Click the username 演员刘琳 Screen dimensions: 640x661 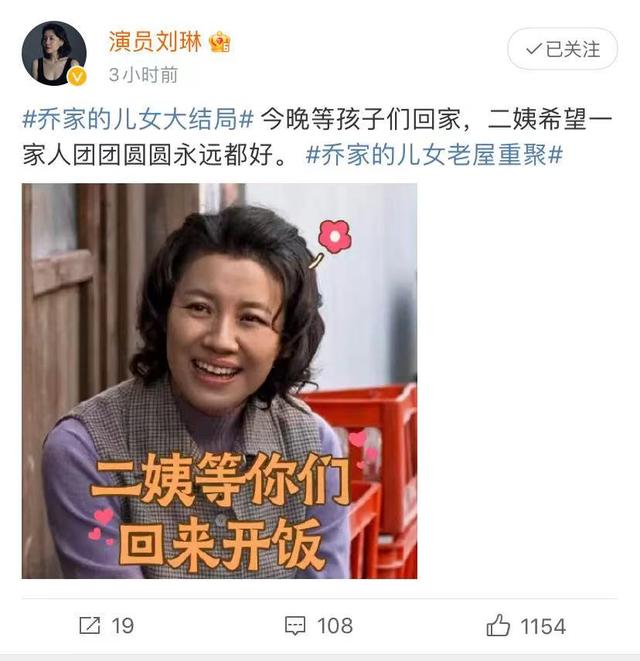coord(155,42)
